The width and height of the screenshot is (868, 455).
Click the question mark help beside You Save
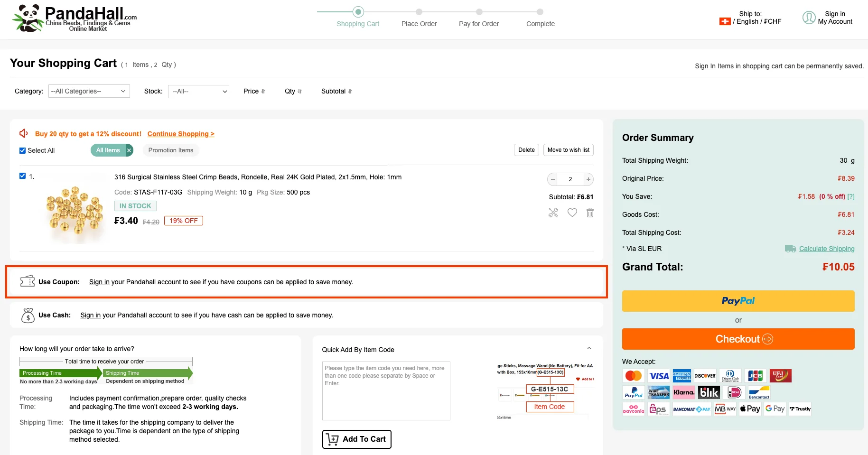[x=851, y=197]
